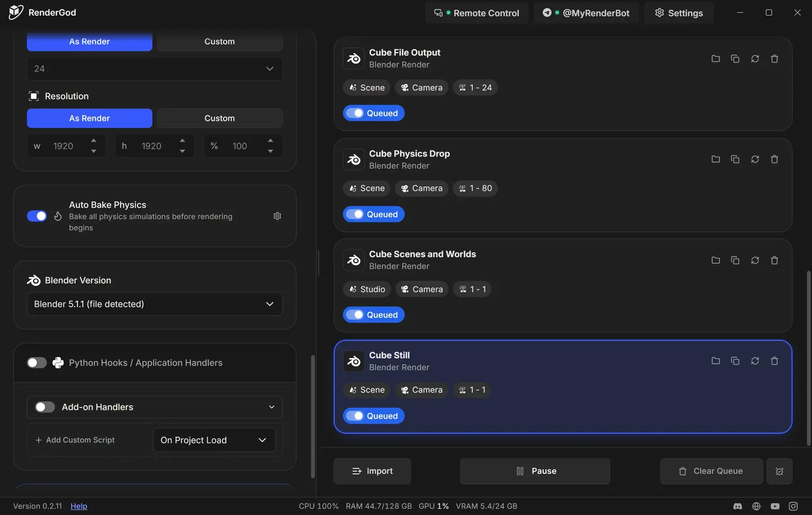Open the frame rate 24 dropdown
The image size is (812, 515).
(155, 69)
